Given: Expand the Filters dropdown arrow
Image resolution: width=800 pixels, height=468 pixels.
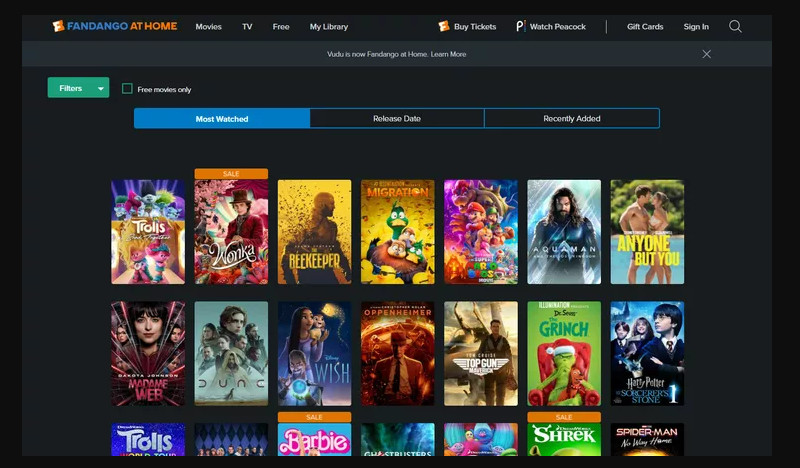Looking at the screenshot, I should 101,88.
